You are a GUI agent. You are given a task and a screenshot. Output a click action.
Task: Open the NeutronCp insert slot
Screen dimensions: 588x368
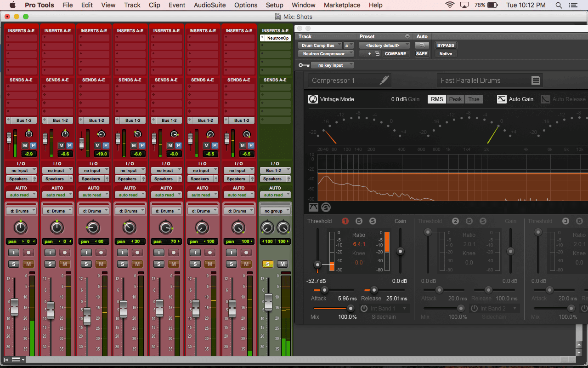coord(275,38)
